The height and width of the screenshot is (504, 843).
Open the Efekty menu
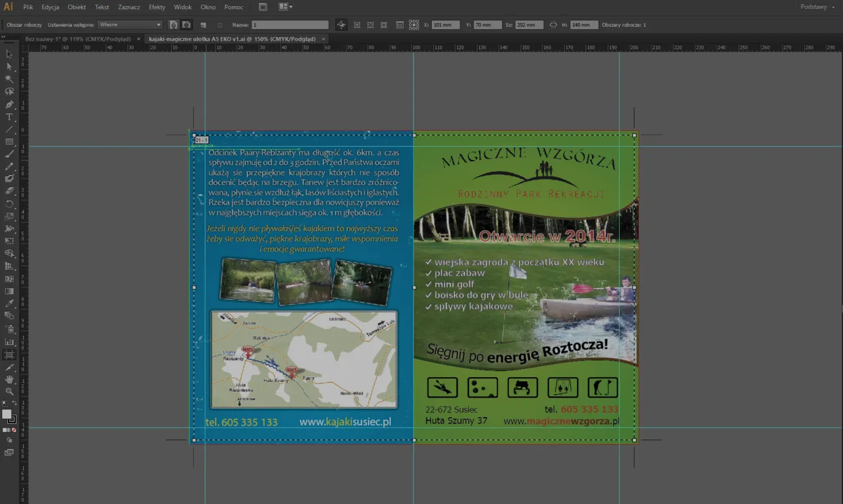point(157,7)
